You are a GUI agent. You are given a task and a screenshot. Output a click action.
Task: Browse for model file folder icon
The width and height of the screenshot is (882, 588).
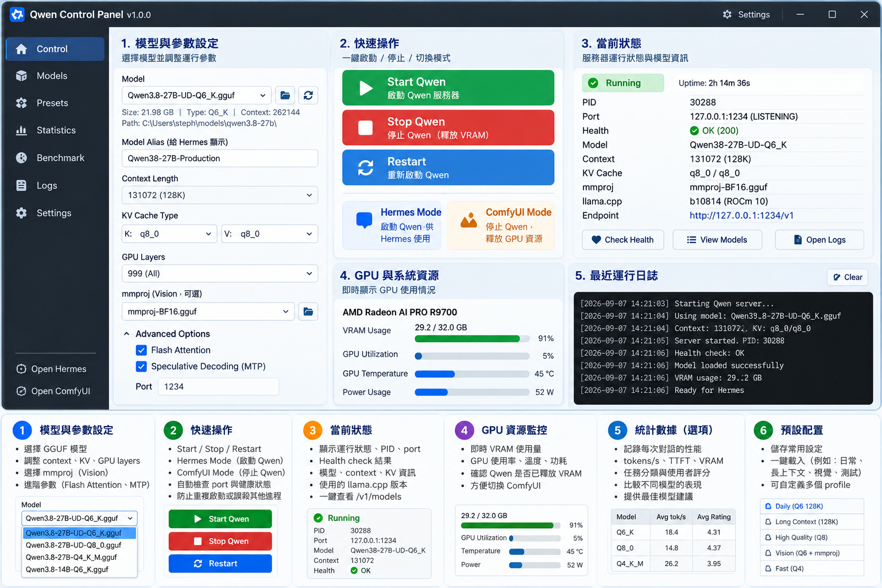click(x=285, y=95)
